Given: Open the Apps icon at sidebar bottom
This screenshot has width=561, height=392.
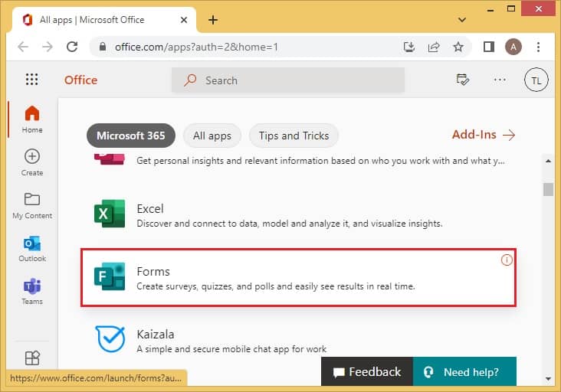Looking at the screenshot, I should tap(32, 358).
